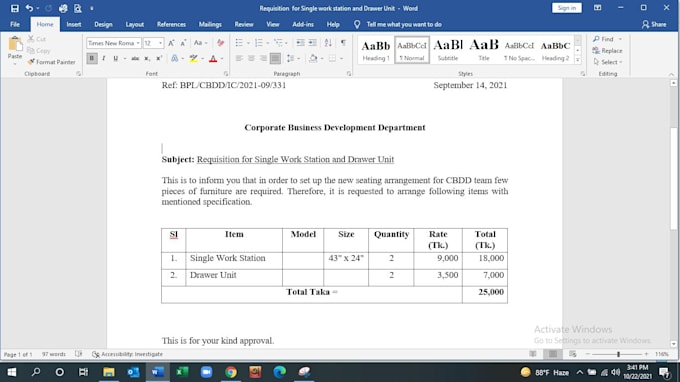
Task: Toggle superscript formatting
Action: [159, 58]
